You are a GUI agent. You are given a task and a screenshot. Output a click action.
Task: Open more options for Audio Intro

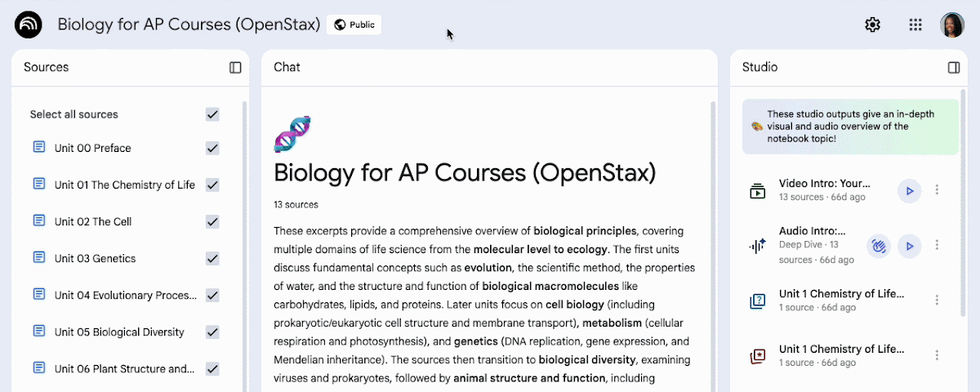[x=937, y=245]
